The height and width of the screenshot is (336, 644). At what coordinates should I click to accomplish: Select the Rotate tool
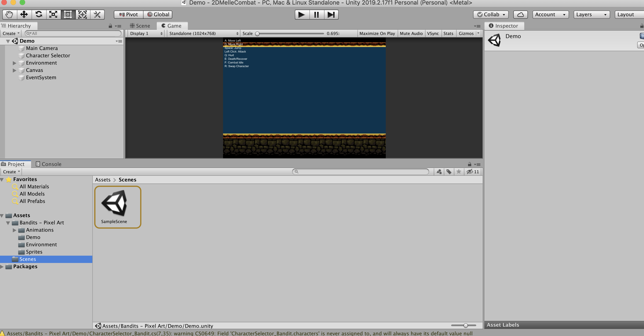[x=39, y=14]
